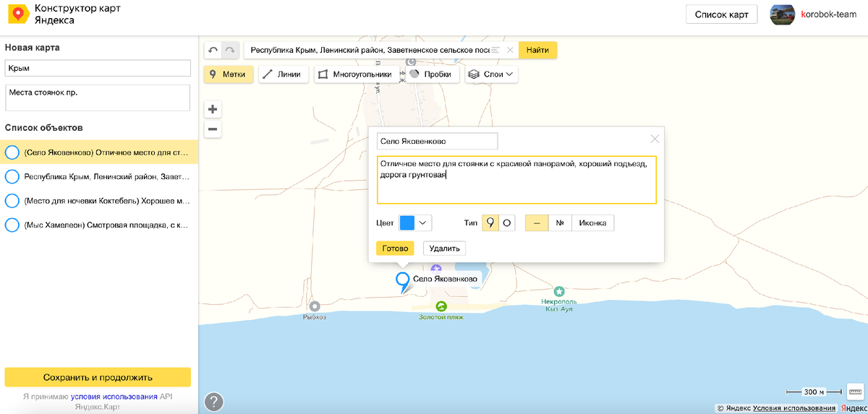Edit the placemark title Село Яковенково

pyautogui.click(x=437, y=142)
